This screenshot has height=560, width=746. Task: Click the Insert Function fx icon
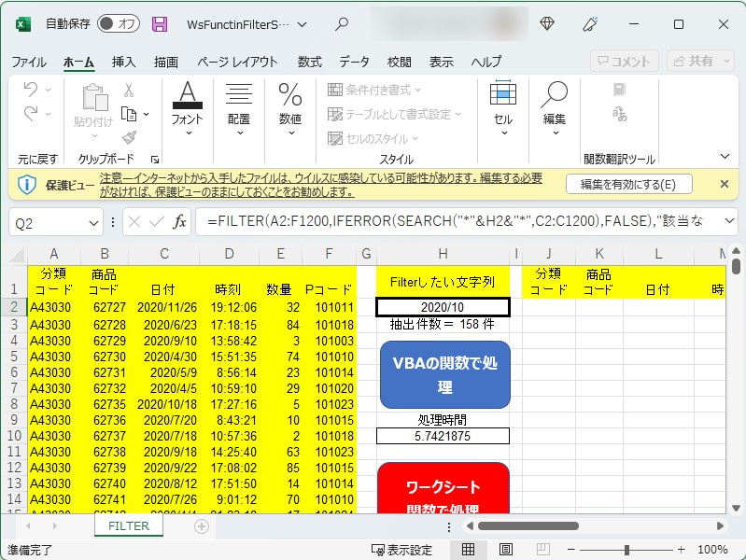coord(179,222)
